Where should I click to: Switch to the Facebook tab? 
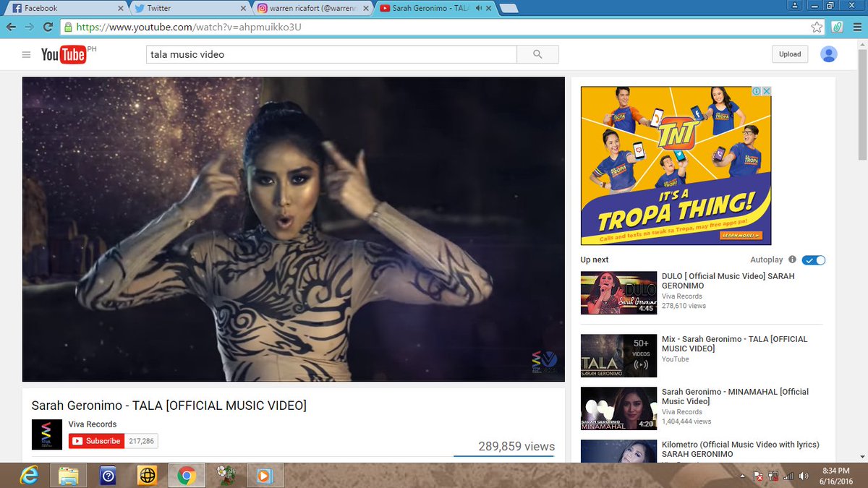tap(67, 8)
